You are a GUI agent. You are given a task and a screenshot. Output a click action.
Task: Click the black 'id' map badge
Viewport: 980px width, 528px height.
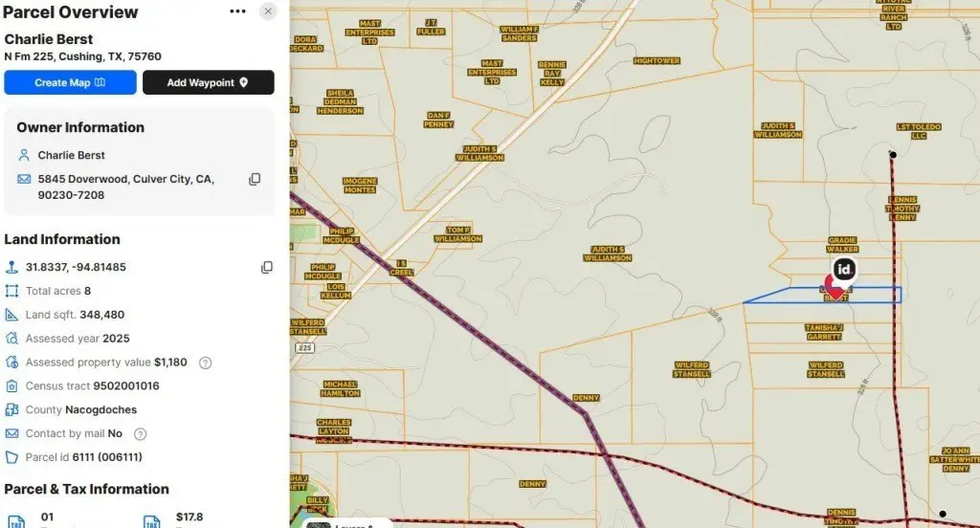tap(843, 270)
